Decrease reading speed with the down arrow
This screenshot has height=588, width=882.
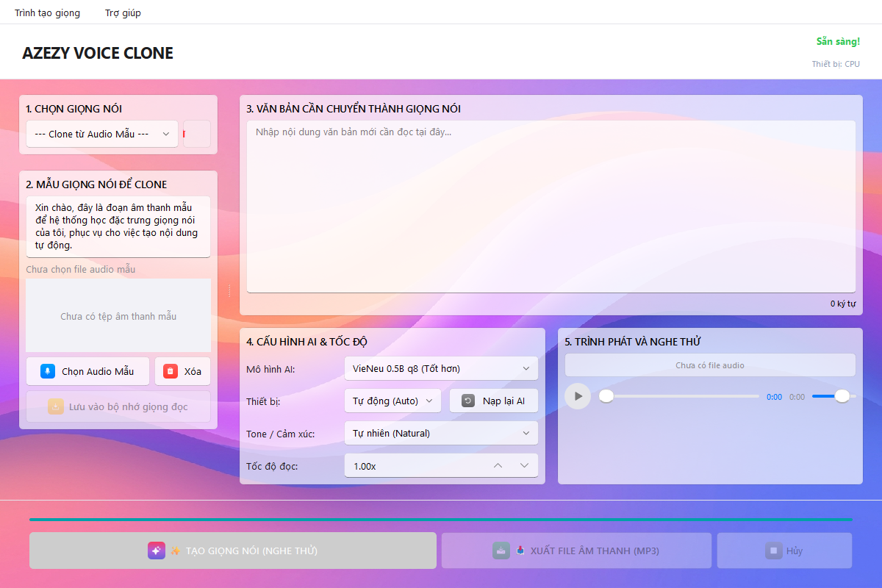pyautogui.click(x=524, y=465)
